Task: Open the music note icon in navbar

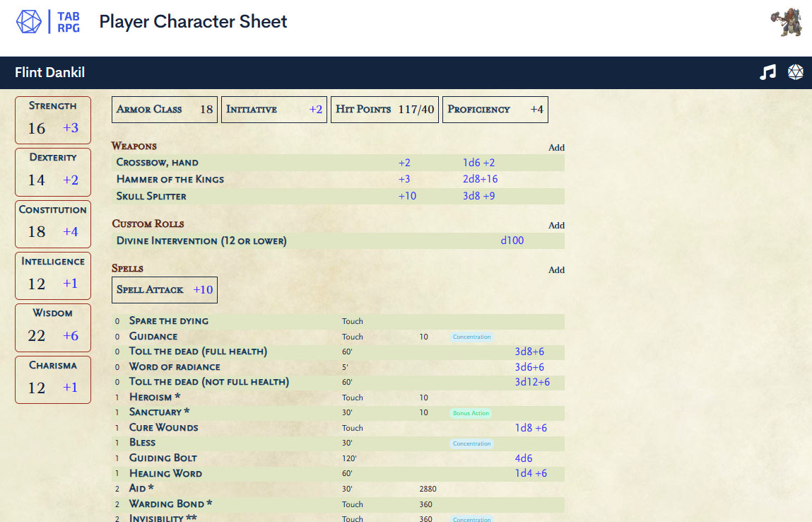Action: (767, 72)
